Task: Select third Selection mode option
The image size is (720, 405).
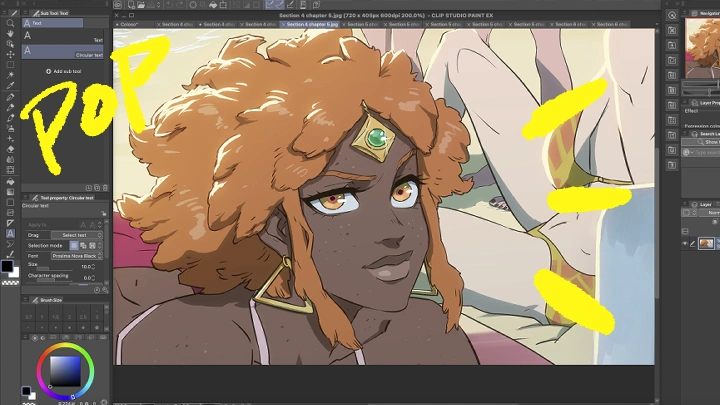Action: tap(92, 246)
